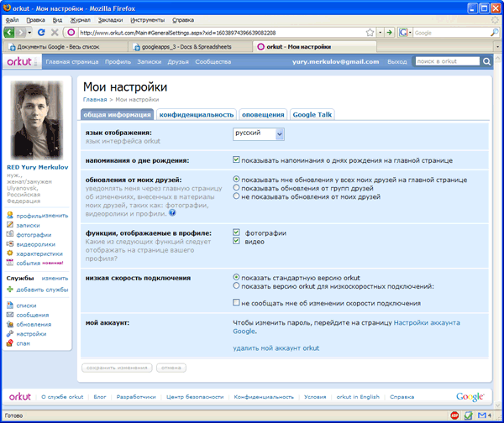This screenshot has height=423, width=504.
Task: Click the envelope icon beside сообщения
Action: pyautogui.click(x=10, y=315)
